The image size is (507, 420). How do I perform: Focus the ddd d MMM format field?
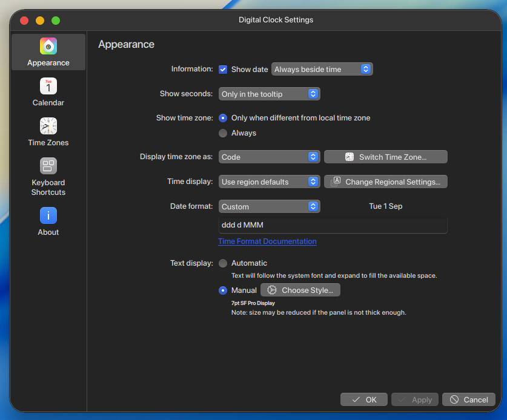pyautogui.click(x=333, y=225)
